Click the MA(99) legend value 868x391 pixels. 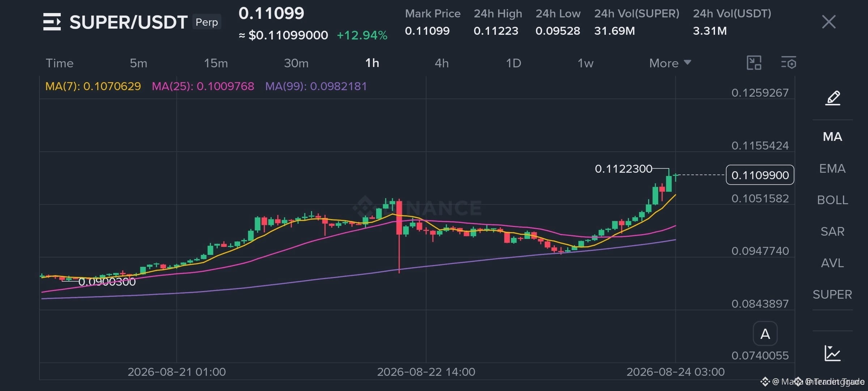316,87
